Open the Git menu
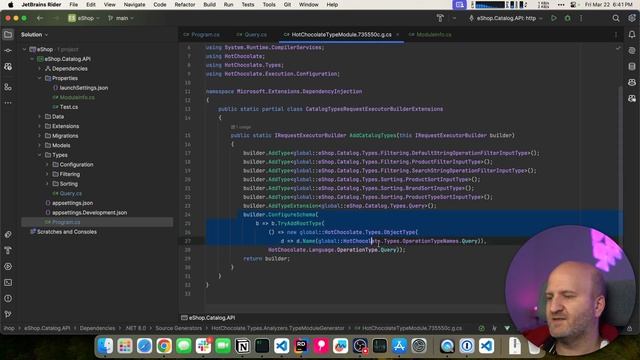The image size is (640, 360). point(287,4)
